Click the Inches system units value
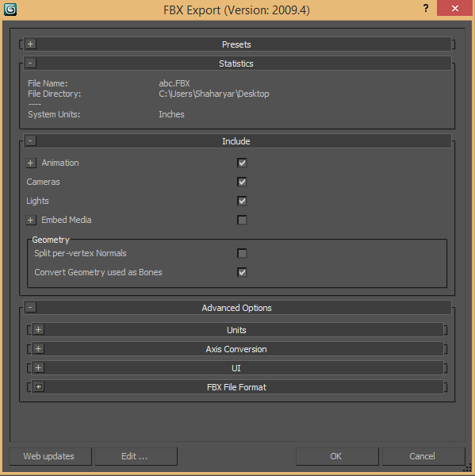 pyautogui.click(x=171, y=114)
